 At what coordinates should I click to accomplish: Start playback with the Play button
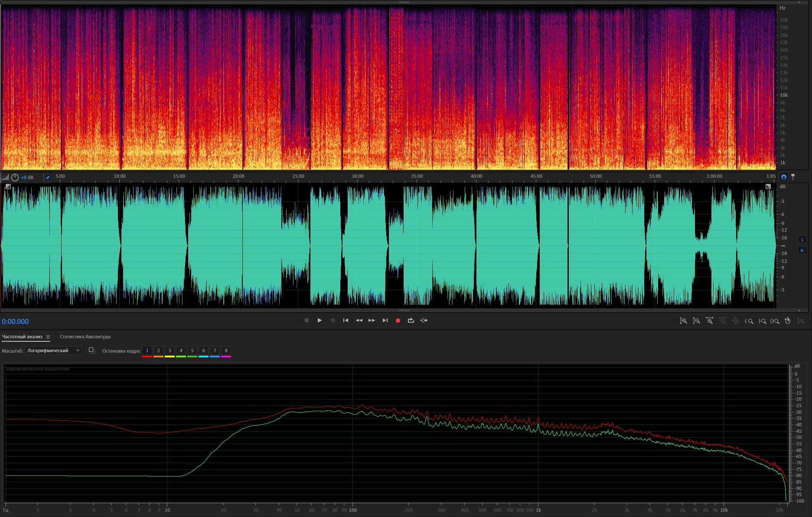[320, 321]
